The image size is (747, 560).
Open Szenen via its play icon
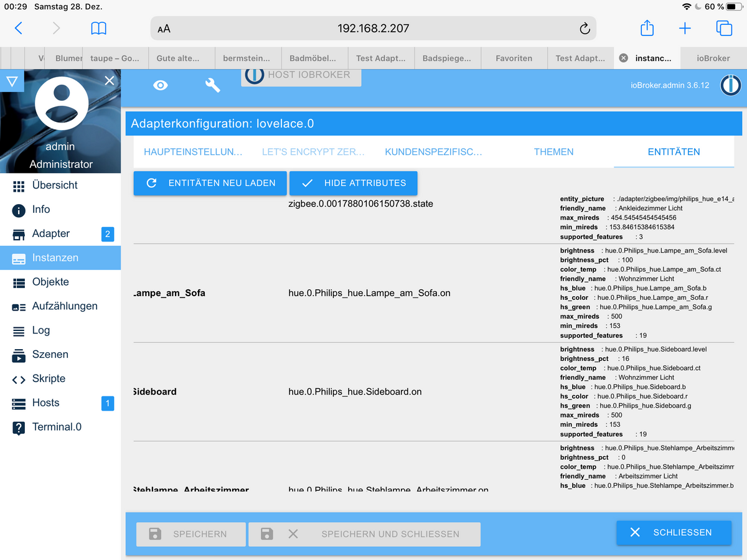point(19,355)
